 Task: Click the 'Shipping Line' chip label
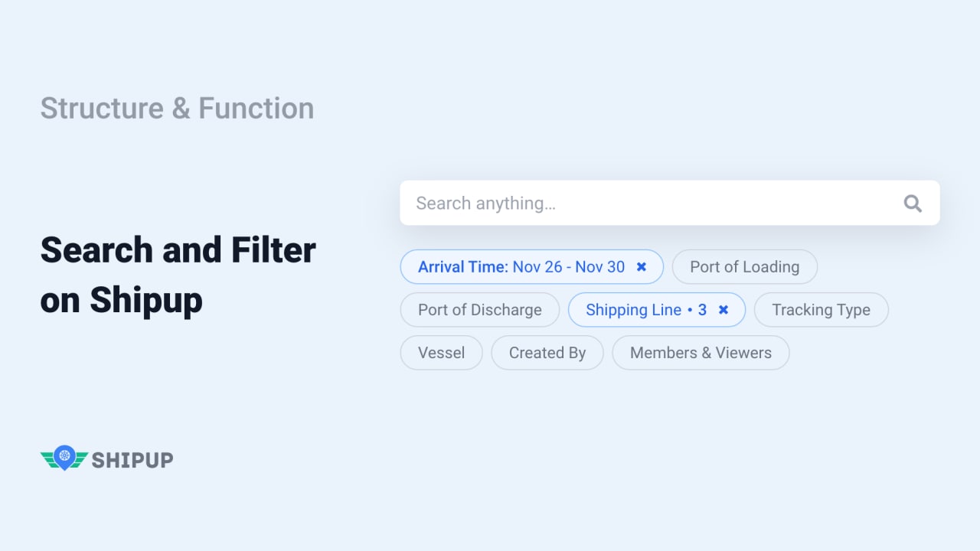coord(633,310)
